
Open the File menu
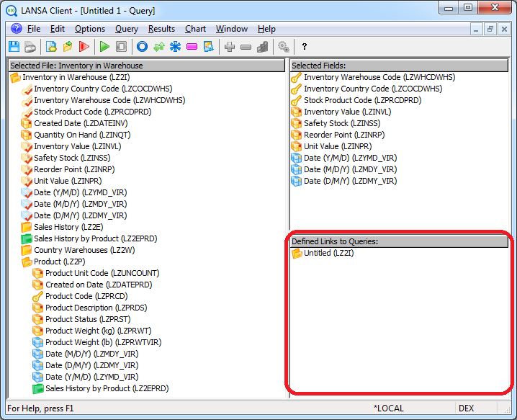click(x=34, y=29)
